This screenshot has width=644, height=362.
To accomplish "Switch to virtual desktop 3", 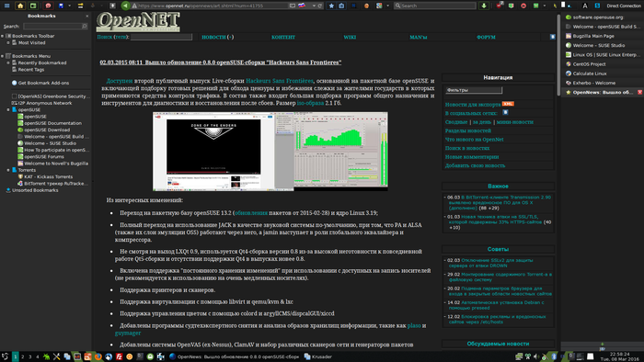I will (x=30, y=356).
